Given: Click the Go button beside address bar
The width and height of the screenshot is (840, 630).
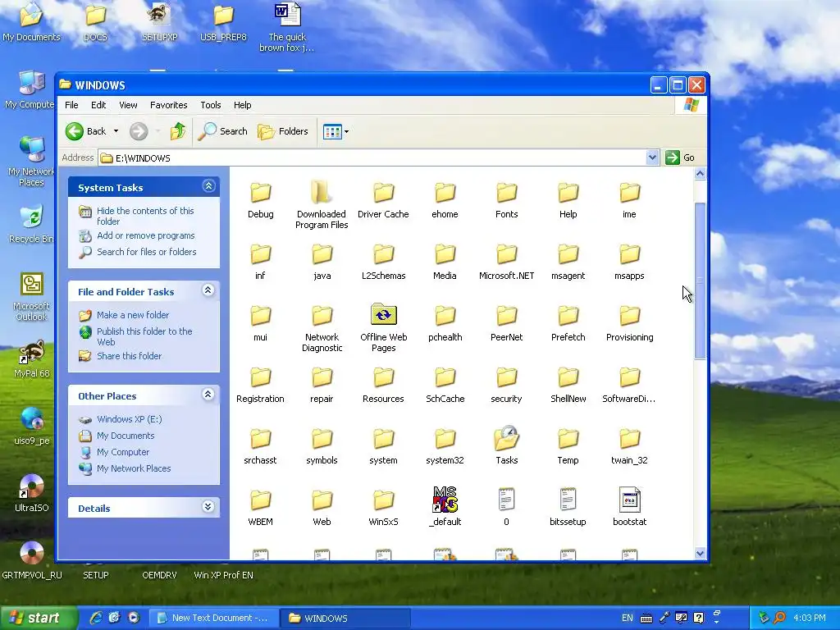Looking at the screenshot, I should pos(680,157).
